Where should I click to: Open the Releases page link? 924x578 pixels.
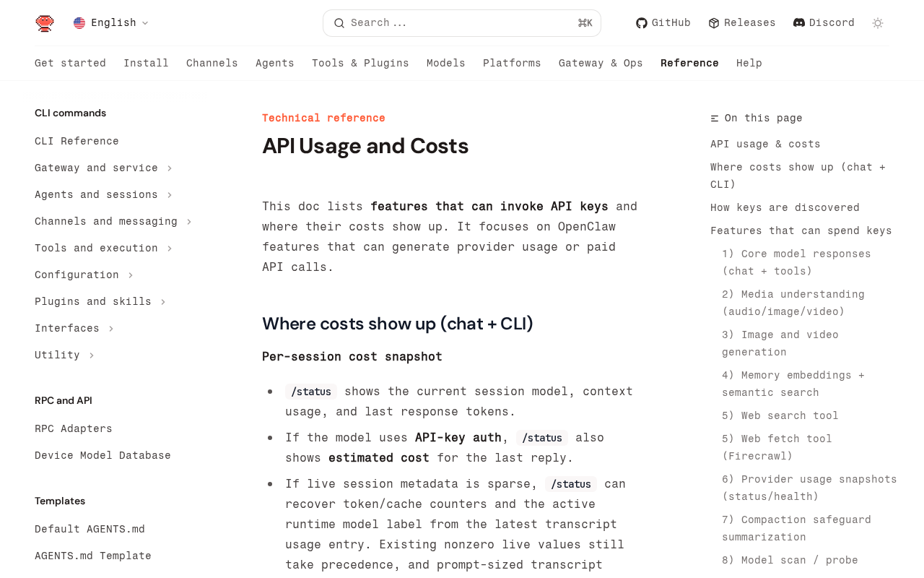click(x=741, y=23)
